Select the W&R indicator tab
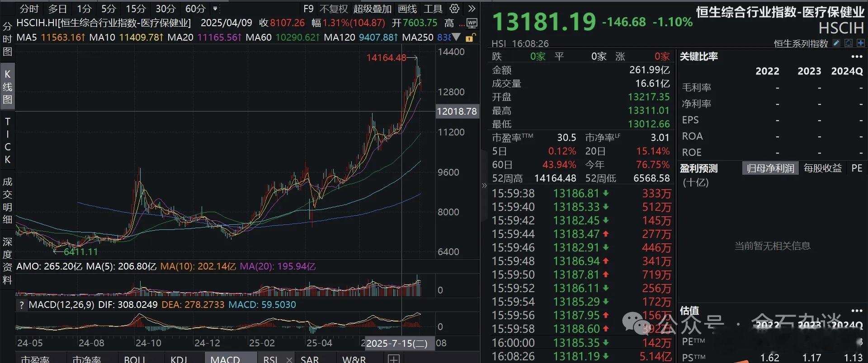868x363 pixels. point(354,359)
